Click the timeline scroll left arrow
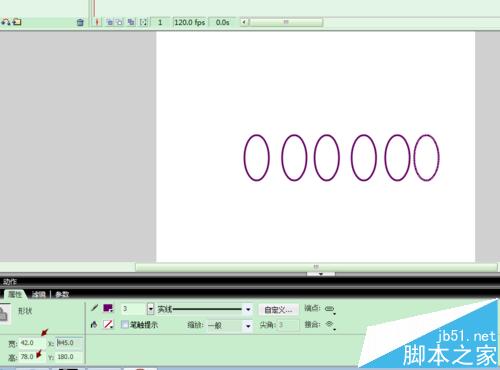Viewport: 500px width, 370px height. pyautogui.click(x=244, y=22)
